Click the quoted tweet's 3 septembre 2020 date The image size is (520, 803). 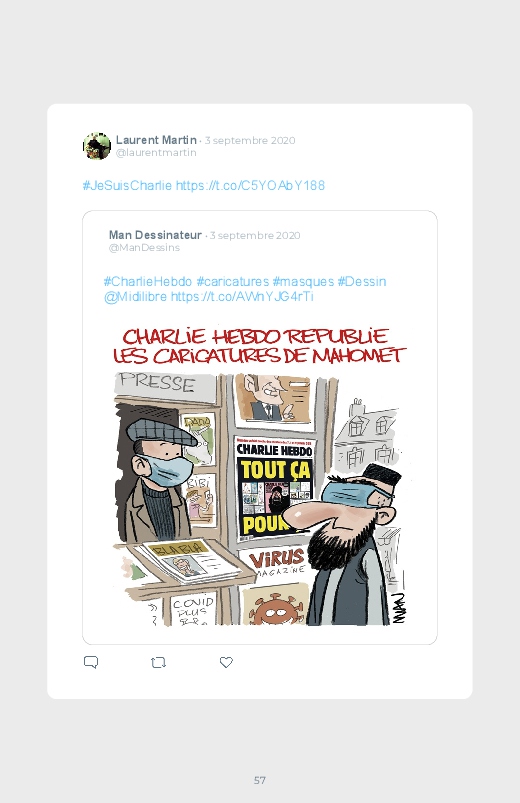255,236
